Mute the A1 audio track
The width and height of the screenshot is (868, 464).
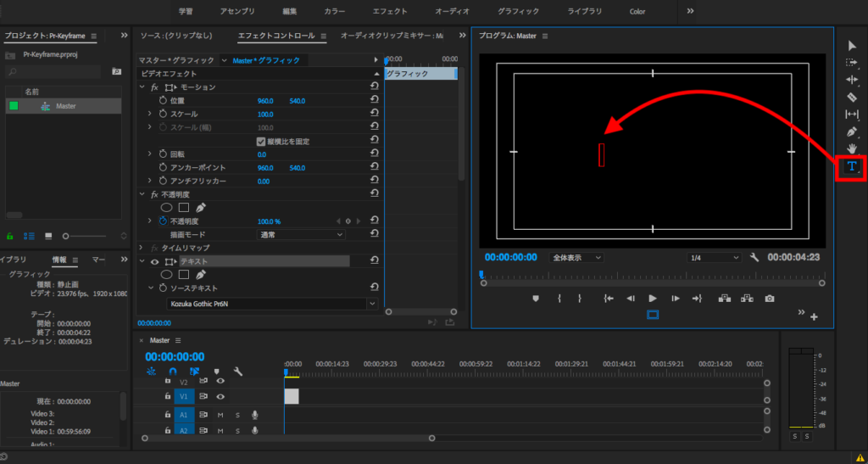(220, 415)
